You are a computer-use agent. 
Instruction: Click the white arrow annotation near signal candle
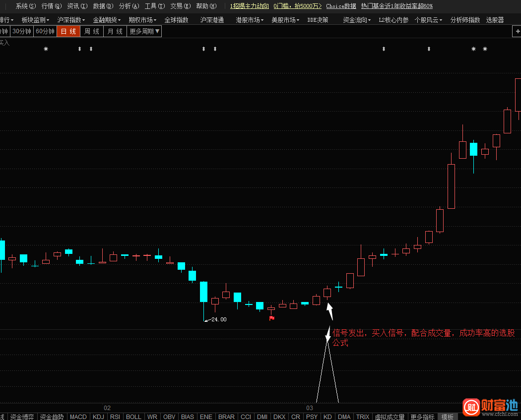[329, 311]
